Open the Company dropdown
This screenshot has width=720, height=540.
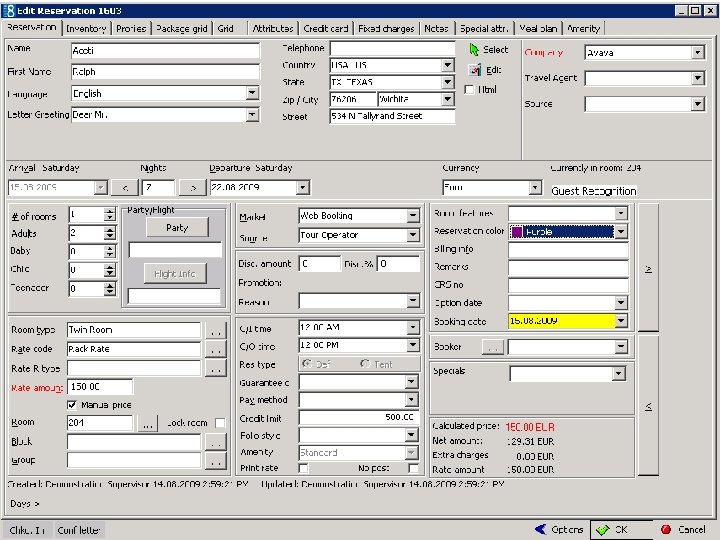(698, 52)
